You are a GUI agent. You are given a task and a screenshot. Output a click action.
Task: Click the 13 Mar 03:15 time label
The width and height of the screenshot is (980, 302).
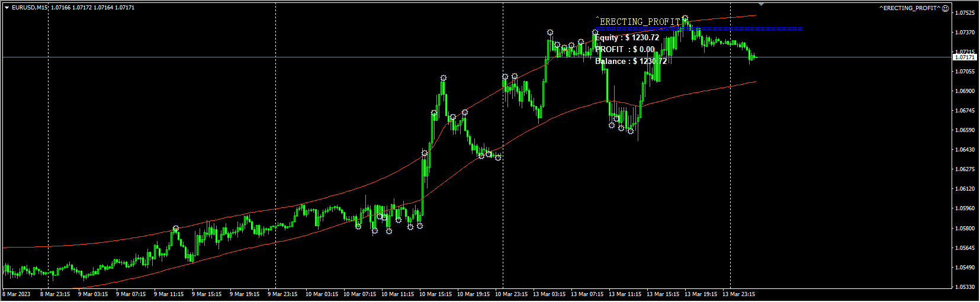tap(550, 294)
